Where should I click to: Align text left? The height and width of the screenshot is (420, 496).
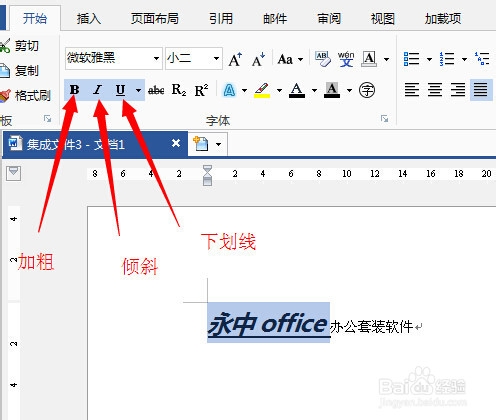pos(412,90)
